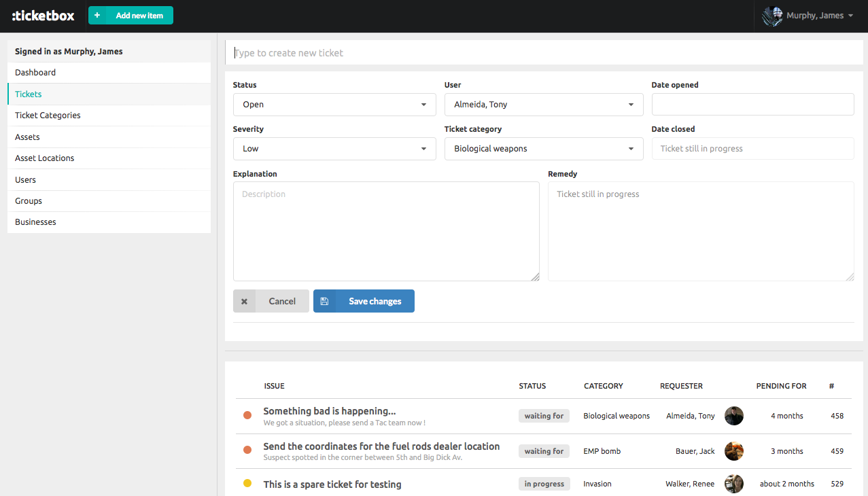Image resolution: width=868 pixels, height=496 pixels.
Task: Click the Remedy textarea resize handle
Action: [850, 277]
